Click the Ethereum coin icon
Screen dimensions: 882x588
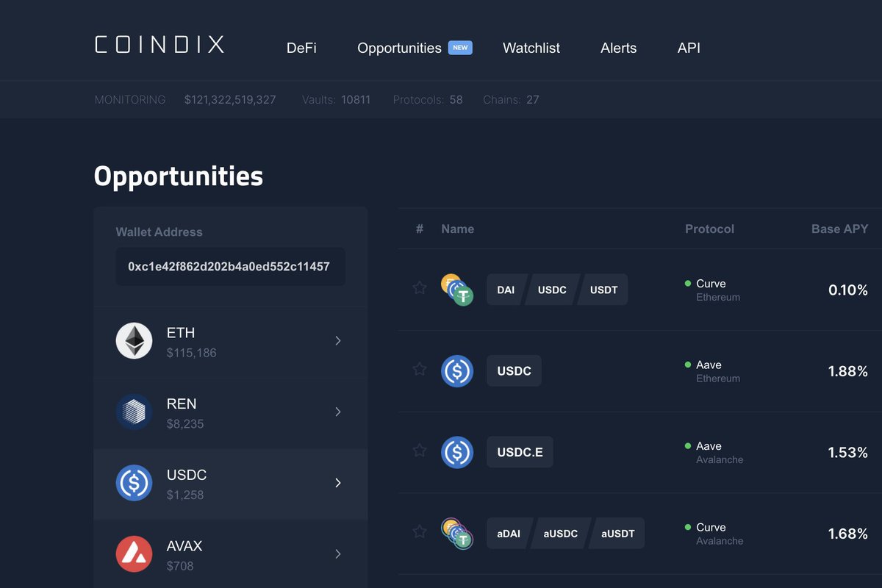click(134, 340)
